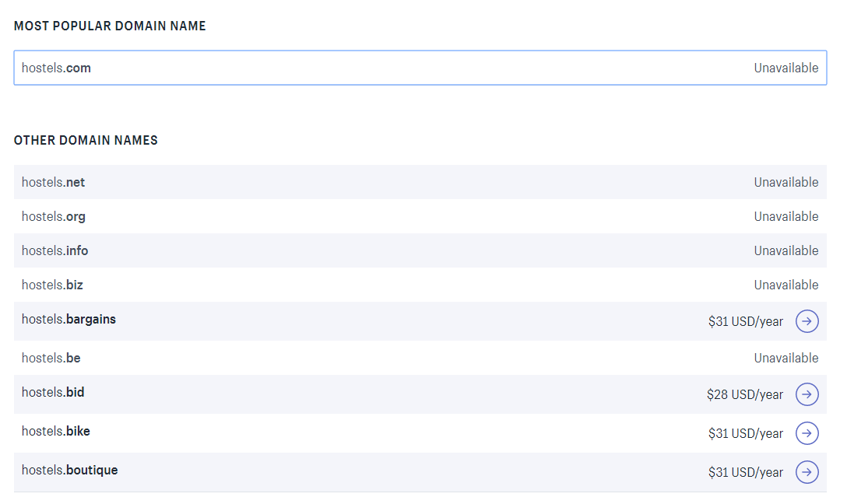Click the Unavailable label for hostels.be
This screenshot has height=504, width=847.
point(786,358)
